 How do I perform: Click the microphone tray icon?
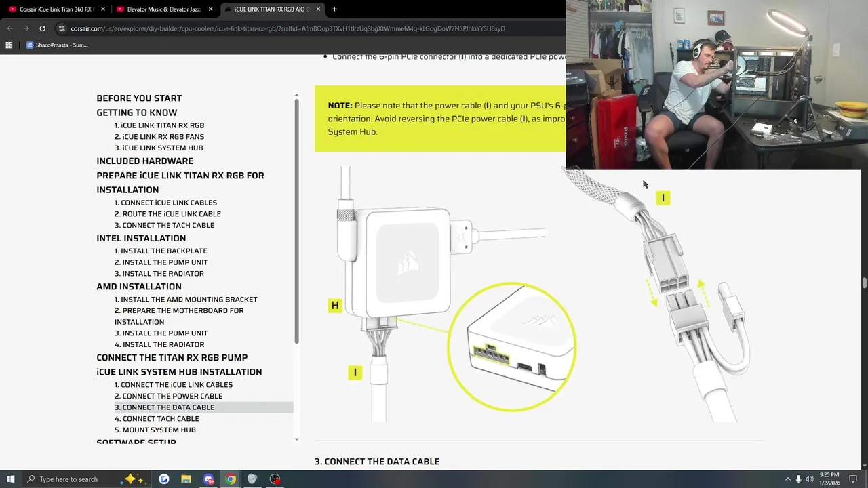pos(798,479)
